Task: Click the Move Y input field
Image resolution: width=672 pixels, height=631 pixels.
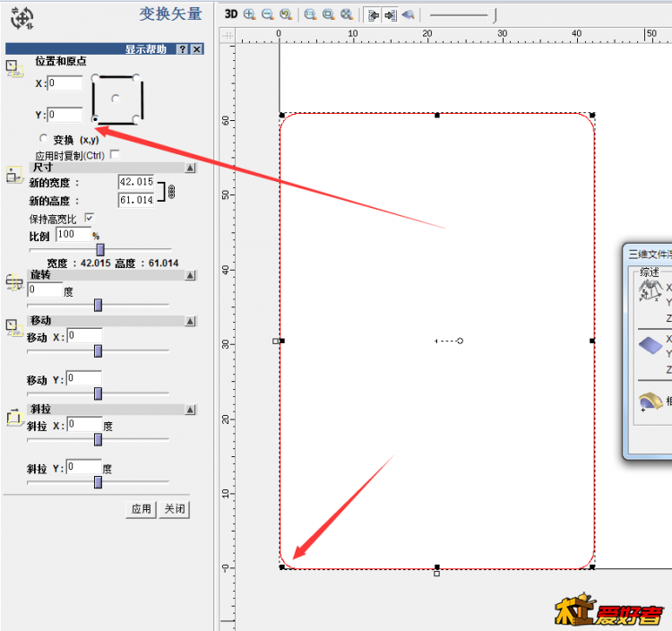Action: pyautogui.click(x=84, y=378)
